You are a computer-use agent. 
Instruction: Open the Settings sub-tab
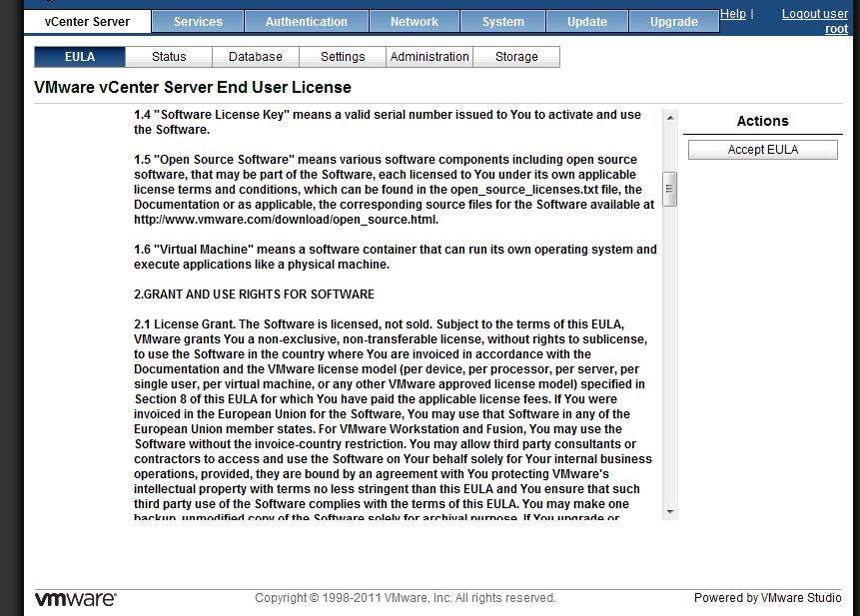pyautogui.click(x=343, y=57)
